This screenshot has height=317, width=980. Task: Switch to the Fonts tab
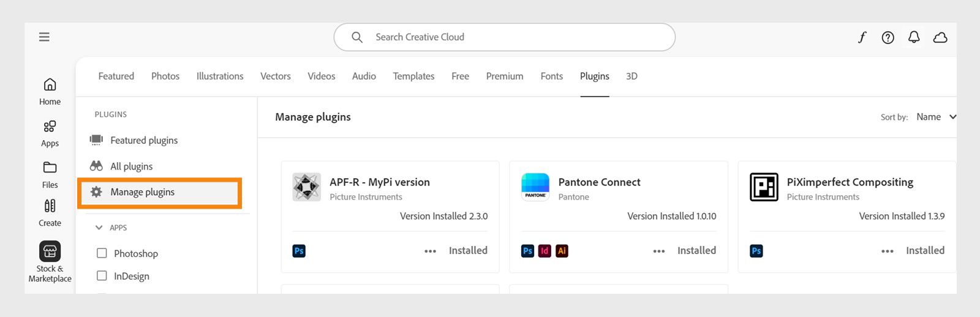551,76
